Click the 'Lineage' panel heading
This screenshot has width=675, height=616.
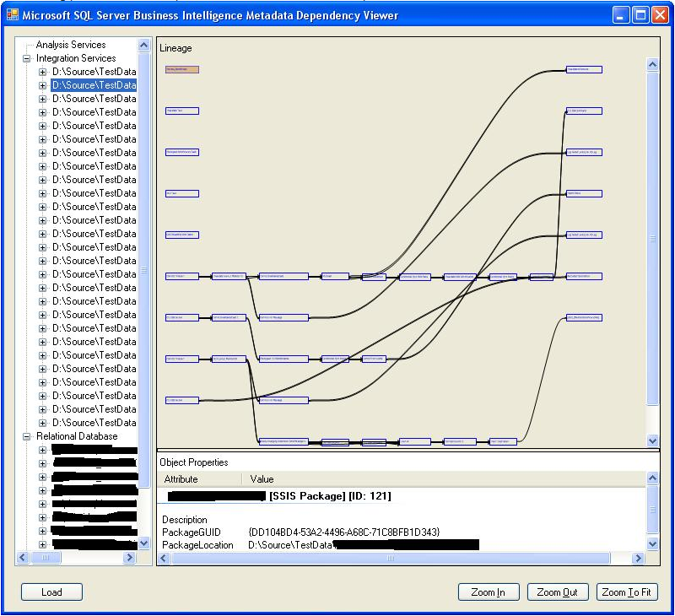175,48
